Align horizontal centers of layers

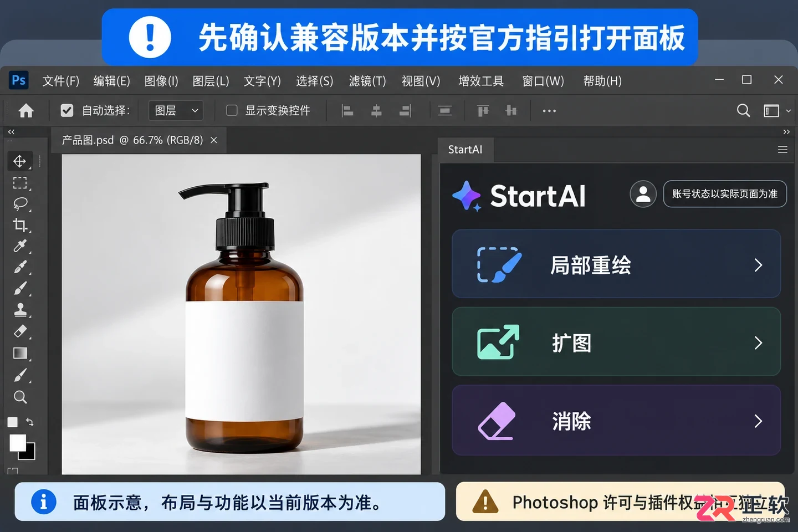376,111
